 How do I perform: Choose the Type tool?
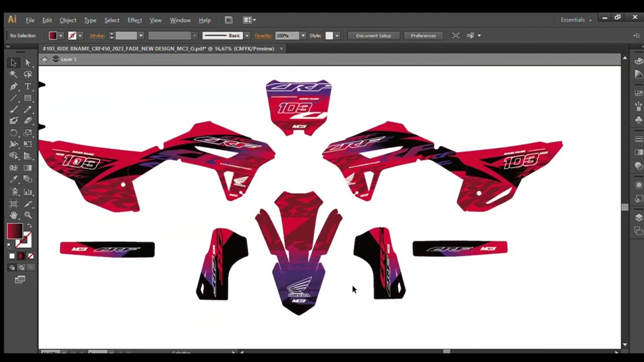[x=28, y=86]
